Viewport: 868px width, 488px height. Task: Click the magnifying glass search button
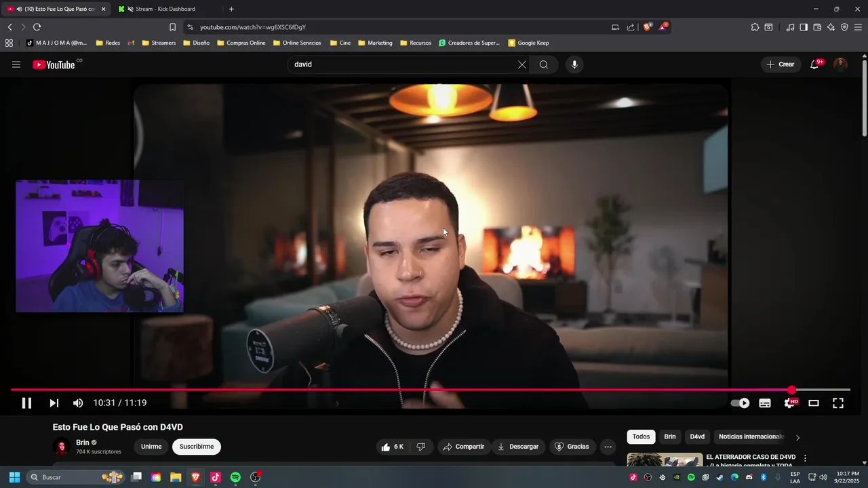[544, 64]
